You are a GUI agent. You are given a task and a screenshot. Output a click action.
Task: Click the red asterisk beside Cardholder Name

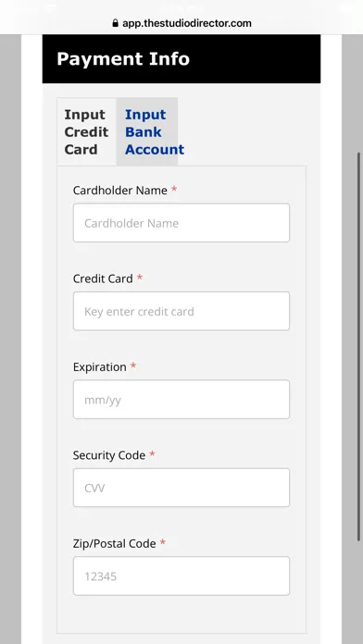click(x=174, y=190)
